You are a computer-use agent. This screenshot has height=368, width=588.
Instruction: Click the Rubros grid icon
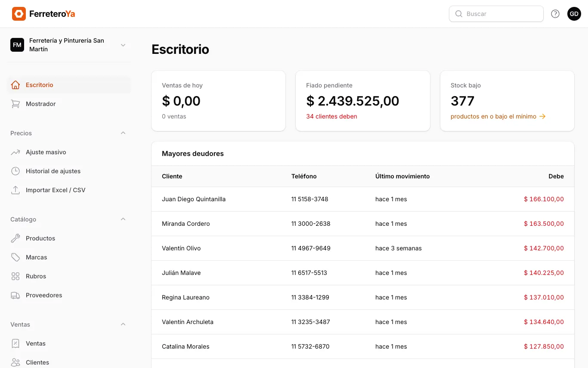15,276
